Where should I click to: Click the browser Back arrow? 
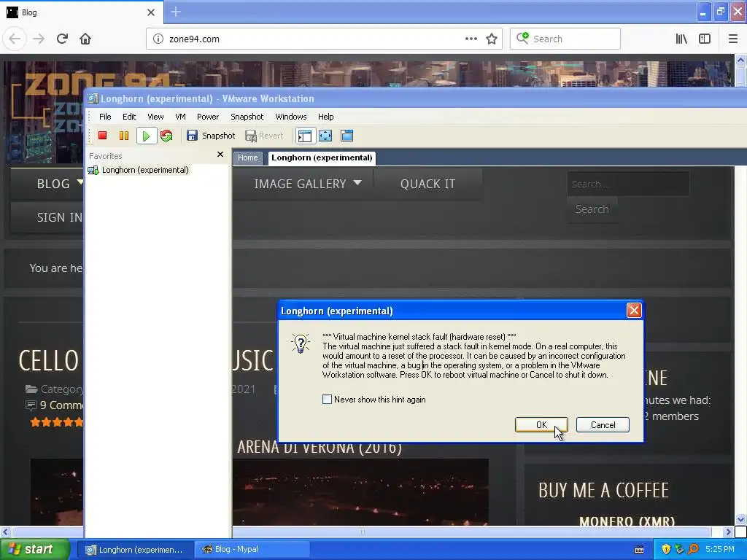pyautogui.click(x=15, y=39)
